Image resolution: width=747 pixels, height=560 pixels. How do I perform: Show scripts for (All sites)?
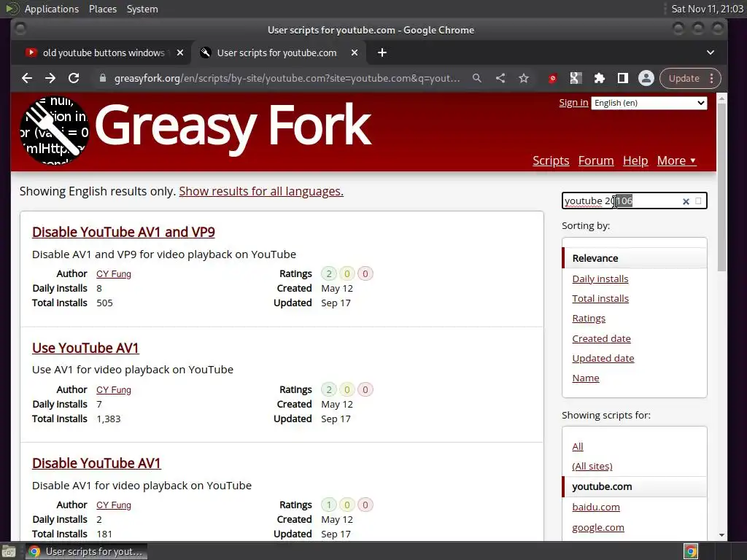click(x=592, y=467)
